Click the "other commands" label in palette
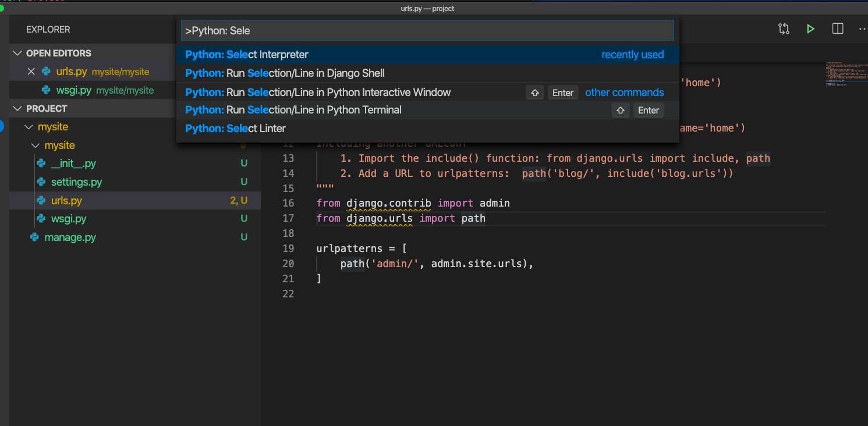Image resolution: width=868 pixels, height=426 pixels. point(625,93)
